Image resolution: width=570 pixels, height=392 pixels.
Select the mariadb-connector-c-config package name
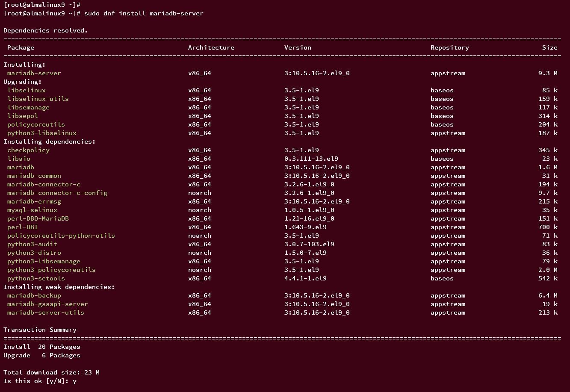coord(57,193)
